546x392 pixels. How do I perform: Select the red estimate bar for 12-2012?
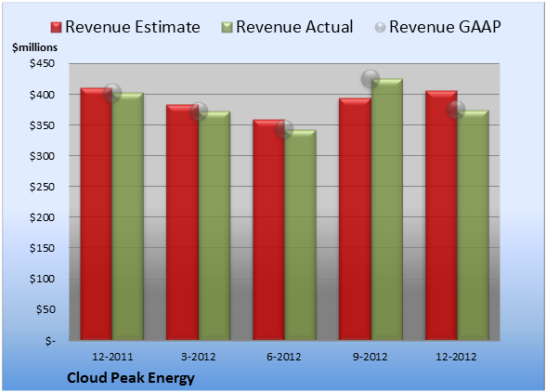coord(441,215)
